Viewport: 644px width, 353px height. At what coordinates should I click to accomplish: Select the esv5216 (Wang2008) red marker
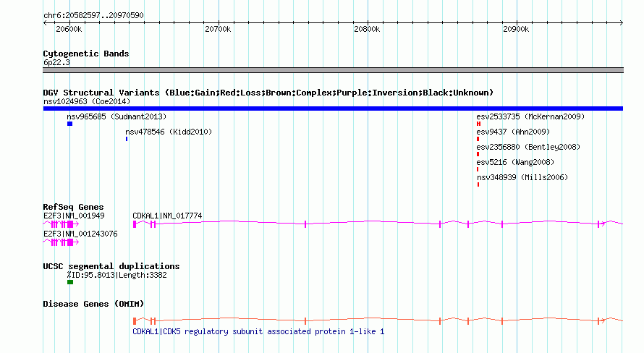click(x=478, y=169)
